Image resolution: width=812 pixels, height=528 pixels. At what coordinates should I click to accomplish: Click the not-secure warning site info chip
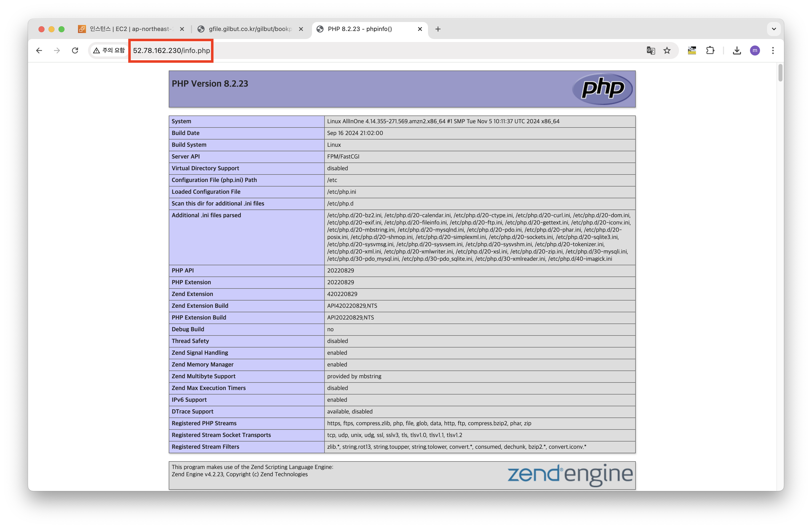click(109, 50)
